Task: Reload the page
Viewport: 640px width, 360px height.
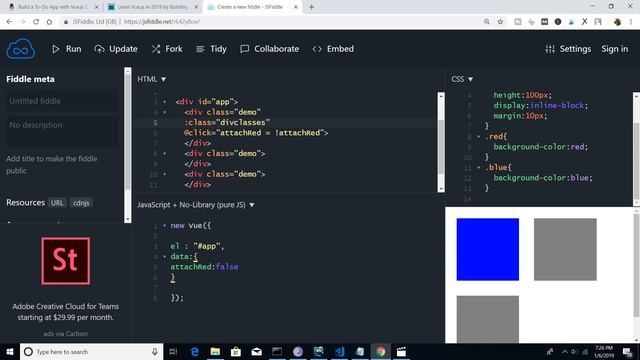Action: [36, 22]
